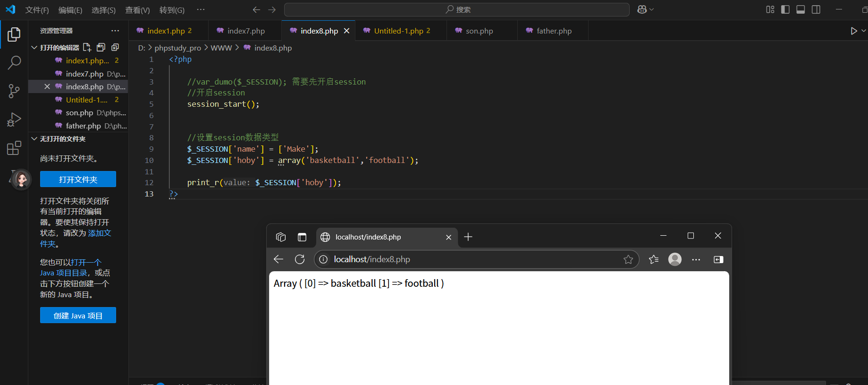
Task: Open the 查看(V) menu
Action: tap(137, 10)
